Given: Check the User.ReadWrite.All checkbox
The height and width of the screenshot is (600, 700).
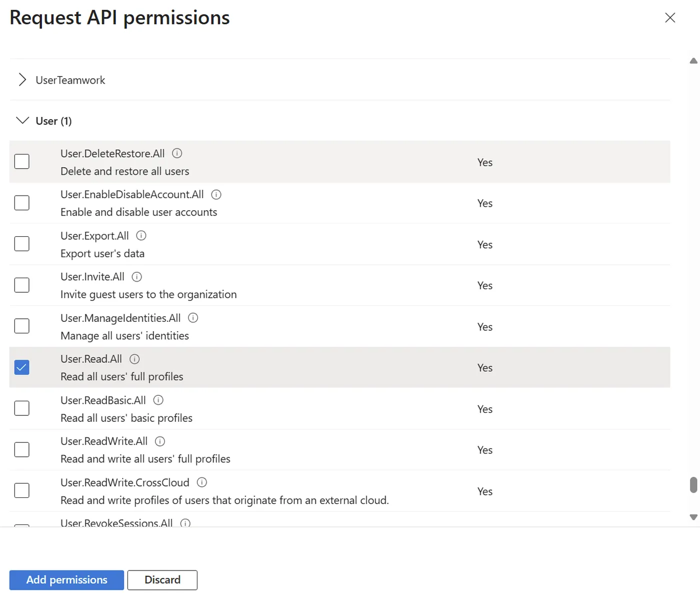Looking at the screenshot, I should tap(22, 449).
